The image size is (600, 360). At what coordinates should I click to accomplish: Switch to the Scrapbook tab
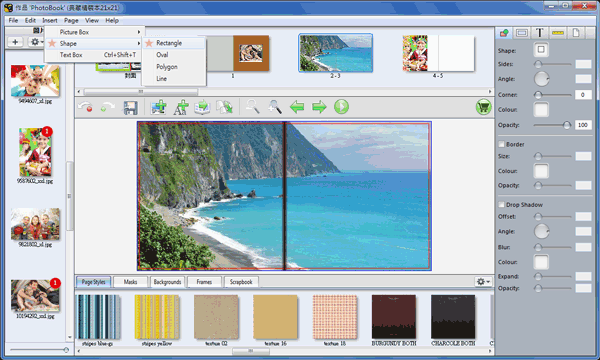(241, 282)
